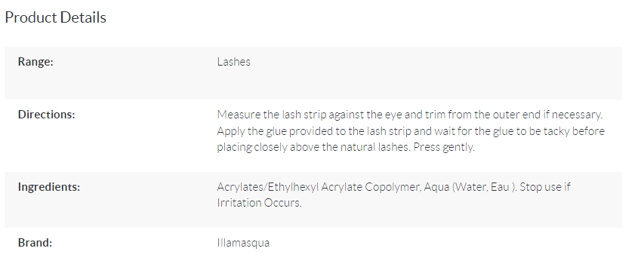Click the Product Details heading

pos(55,17)
